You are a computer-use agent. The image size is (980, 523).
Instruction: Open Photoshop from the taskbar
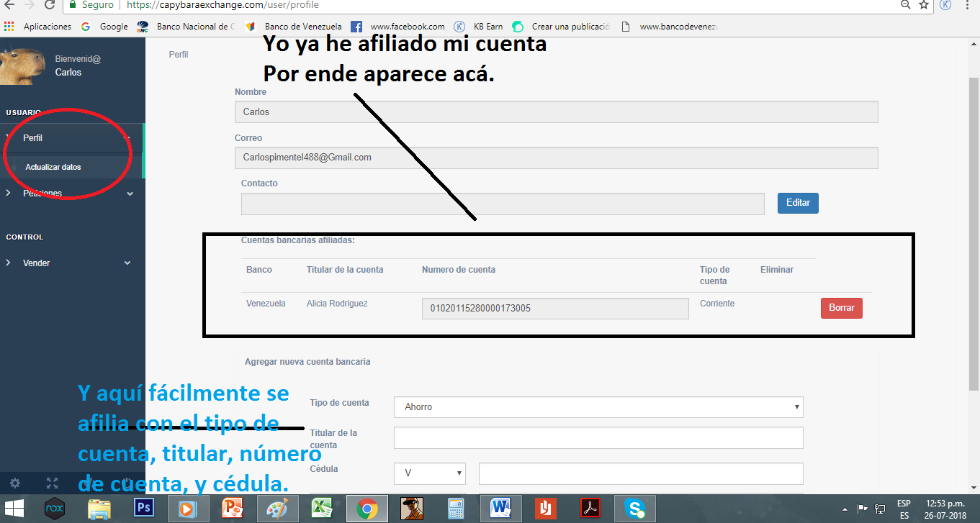point(144,508)
